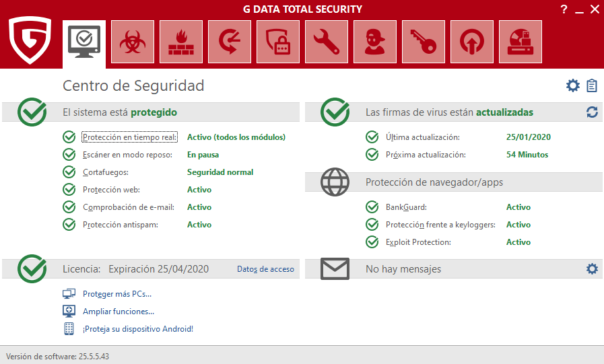This screenshot has width=604, height=364.
Task: Click ¡Proteja su dispositivo Android! link
Action: click(138, 329)
